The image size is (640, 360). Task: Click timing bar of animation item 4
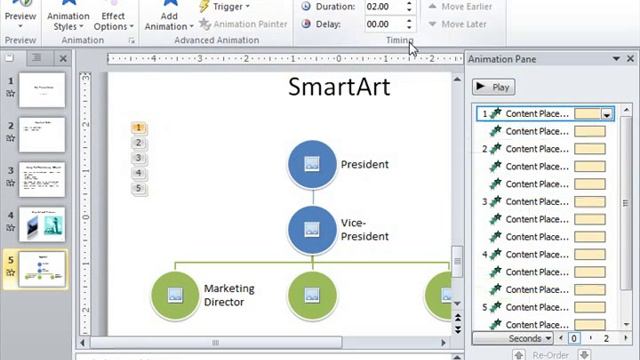590,254
